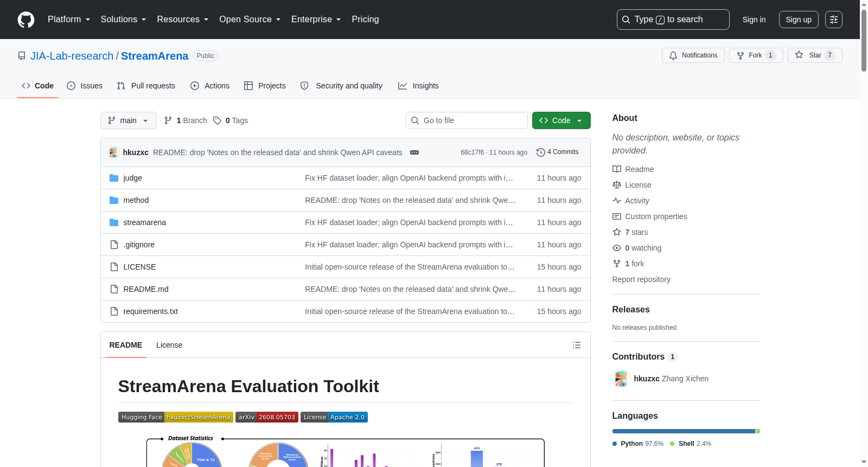Image resolution: width=868 pixels, height=467 pixels.
Task: Open the README outline list icon
Action: click(577, 345)
